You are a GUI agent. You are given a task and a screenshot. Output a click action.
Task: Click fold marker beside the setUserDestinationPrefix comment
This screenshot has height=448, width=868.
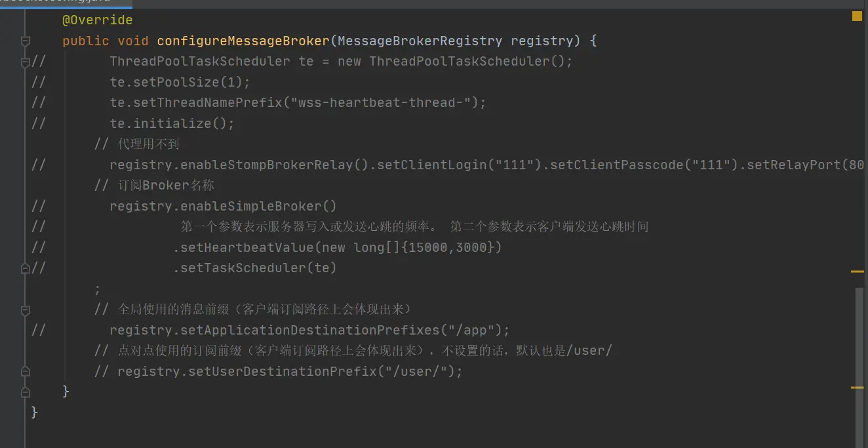(x=26, y=371)
